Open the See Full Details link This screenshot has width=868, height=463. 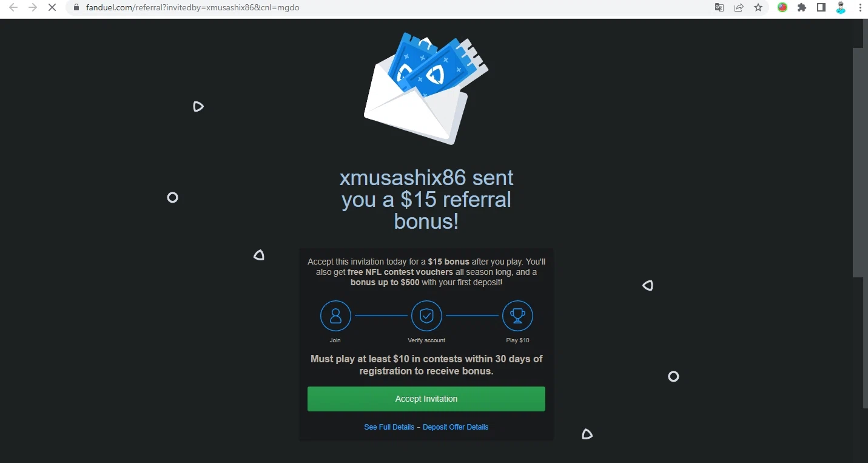(389, 427)
